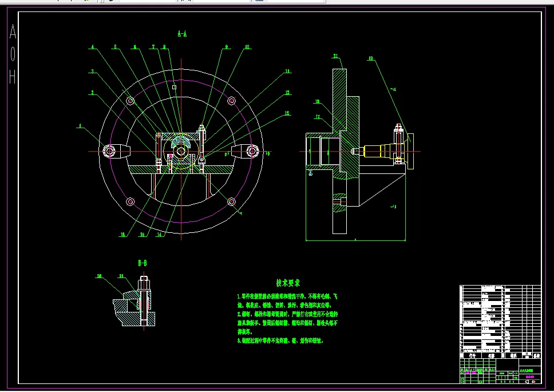The height and width of the screenshot is (392, 554).
Task: Select part balloon number 16
Action: click(122, 235)
